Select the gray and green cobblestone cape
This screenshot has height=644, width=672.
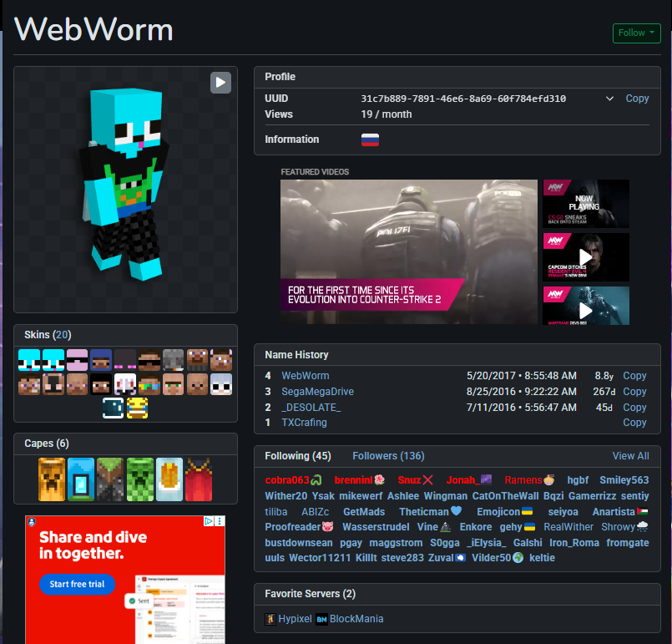[110, 479]
